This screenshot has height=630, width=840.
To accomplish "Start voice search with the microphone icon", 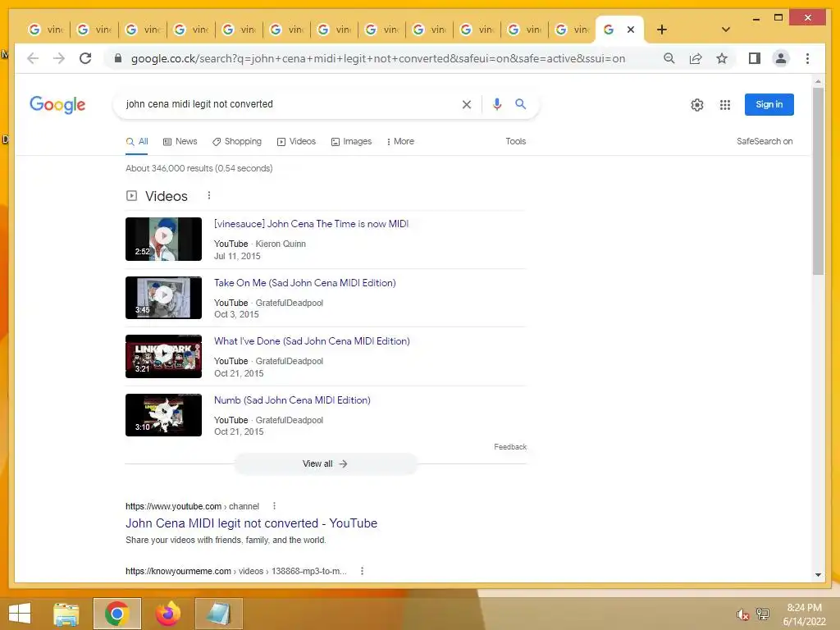I will (x=497, y=104).
